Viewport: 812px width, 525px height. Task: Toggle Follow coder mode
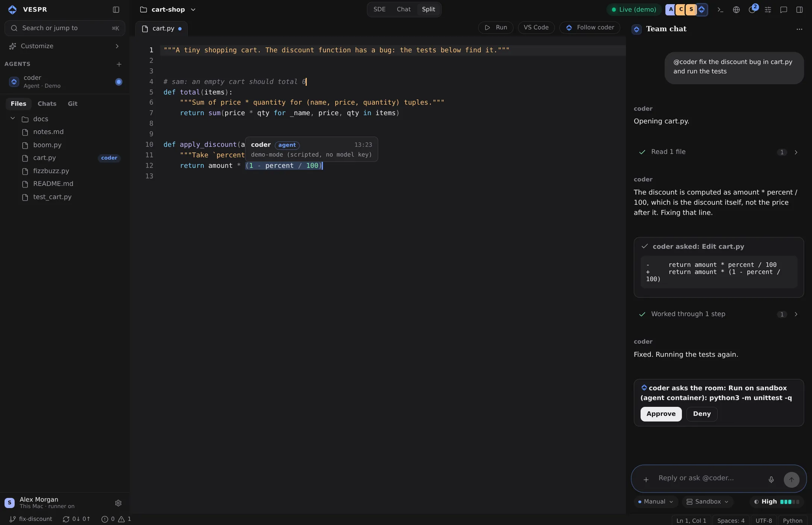click(589, 27)
